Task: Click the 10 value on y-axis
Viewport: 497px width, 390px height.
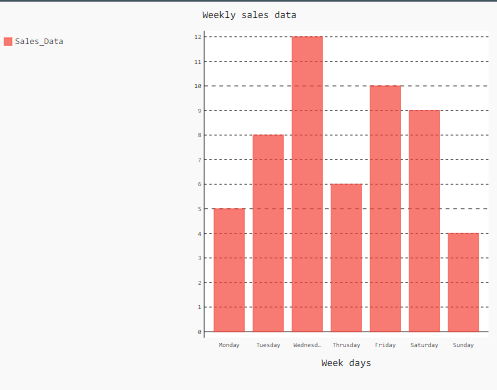Action: pos(198,86)
